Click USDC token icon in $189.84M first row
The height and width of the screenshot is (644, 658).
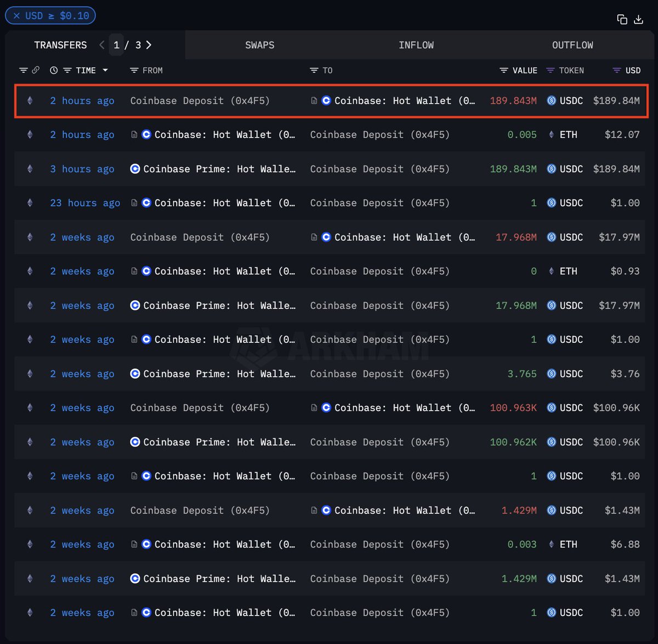552,100
